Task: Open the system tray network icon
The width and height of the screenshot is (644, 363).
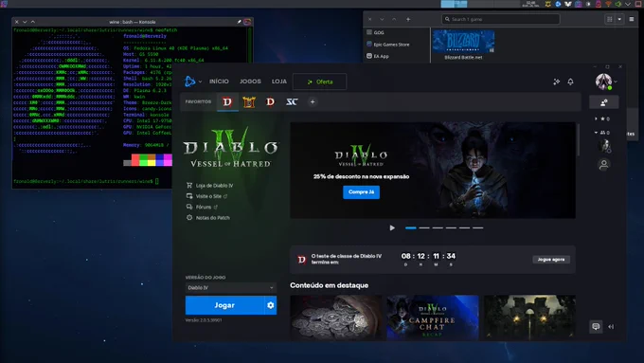Action: click(x=609, y=4)
